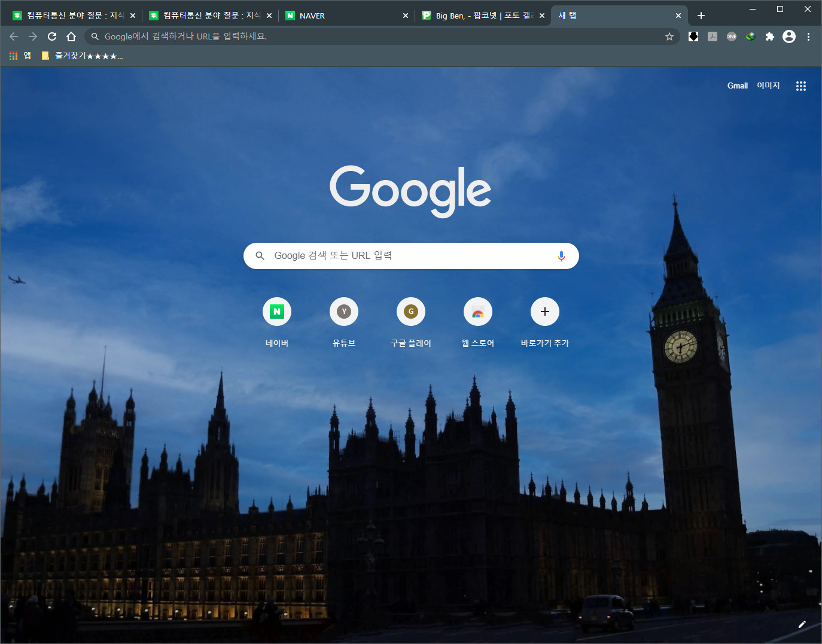Close the NAVER tab

click(x=406, y=16)
